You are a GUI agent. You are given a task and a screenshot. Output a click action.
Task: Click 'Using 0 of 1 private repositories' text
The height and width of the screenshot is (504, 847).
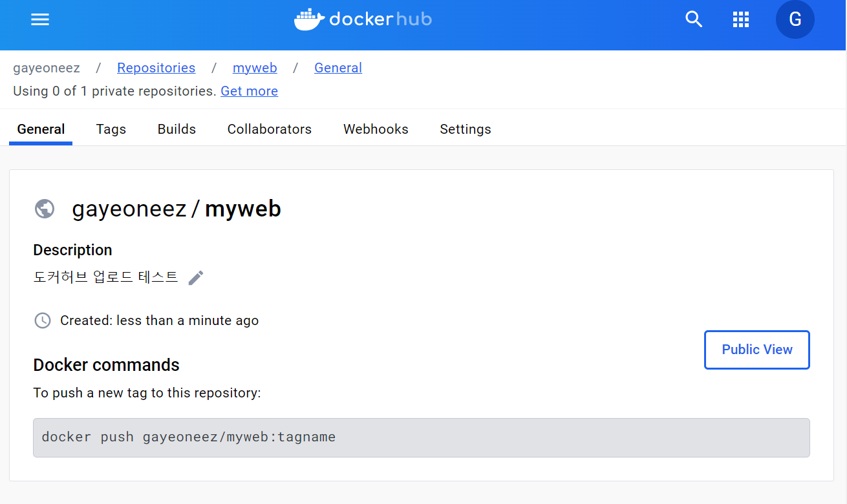[114, 91]
